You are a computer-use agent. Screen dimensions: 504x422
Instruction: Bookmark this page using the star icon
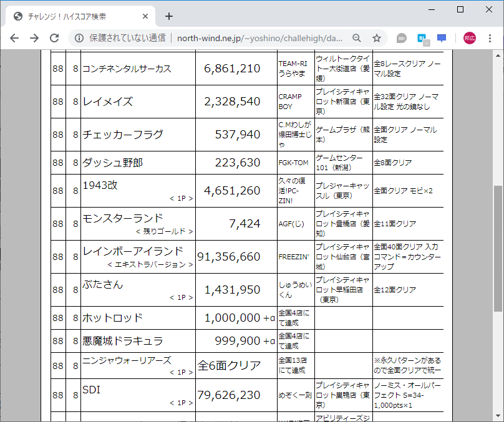[x=377, y=38]
